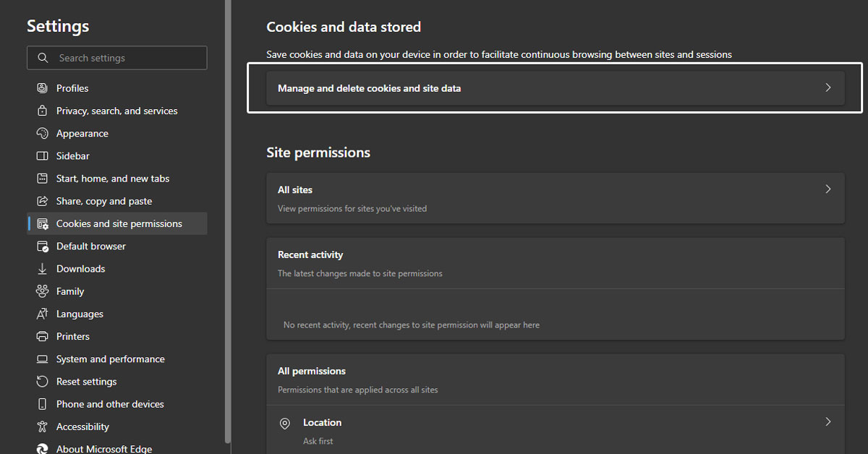868x454 pixels.
Task: Open the Reset settings page
Action: click(117, 382)
